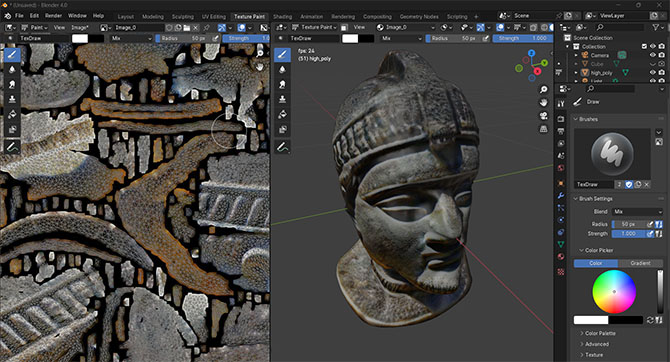Screen dimensions: 670x362
Task: Click the Strength slider in Brush Settings
Action: pyautogui.click(x=629, y=234)
